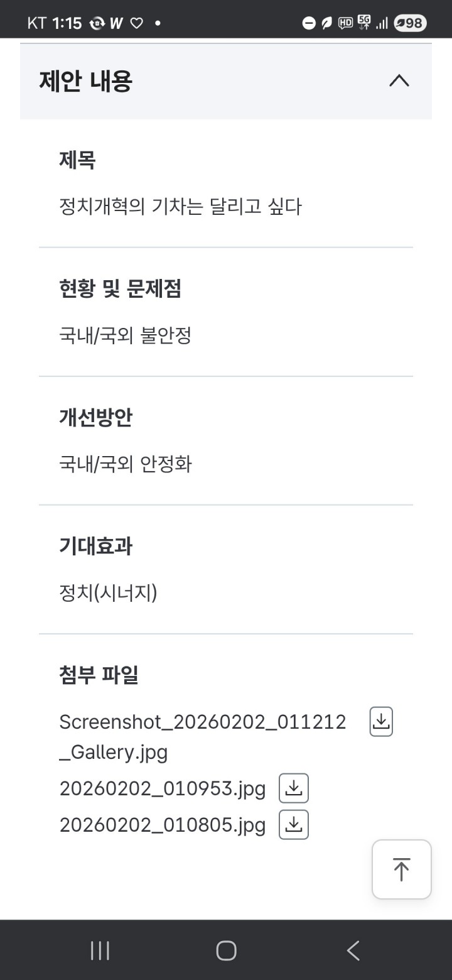This screenshot has width=452, height=980.
Task: Download the 20260202_010953.jpg file icon
Action: point(294,788)
